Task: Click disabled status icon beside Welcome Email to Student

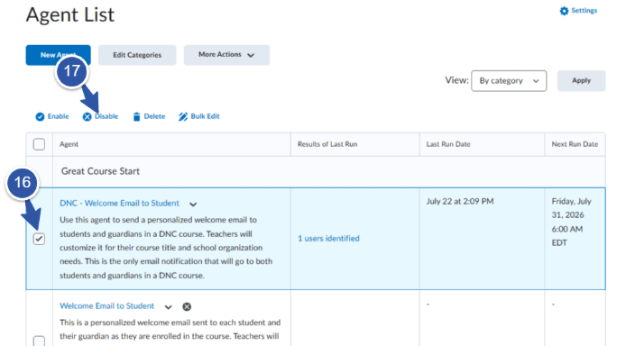Action: [187, 306]
